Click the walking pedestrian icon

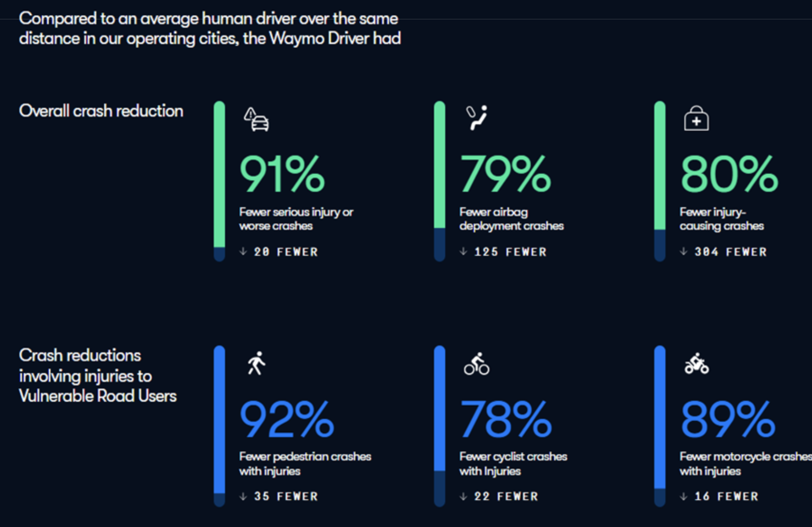coord(257,363)
